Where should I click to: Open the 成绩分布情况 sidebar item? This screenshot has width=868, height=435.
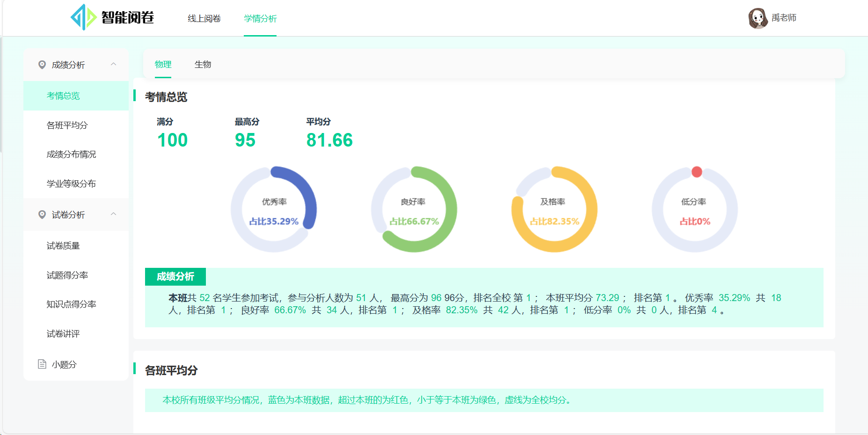tap(71, 154)
